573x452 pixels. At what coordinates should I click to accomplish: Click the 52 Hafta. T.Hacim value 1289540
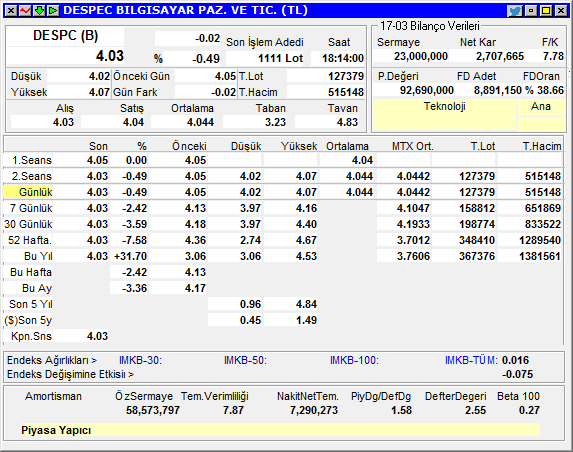(540, 240)
